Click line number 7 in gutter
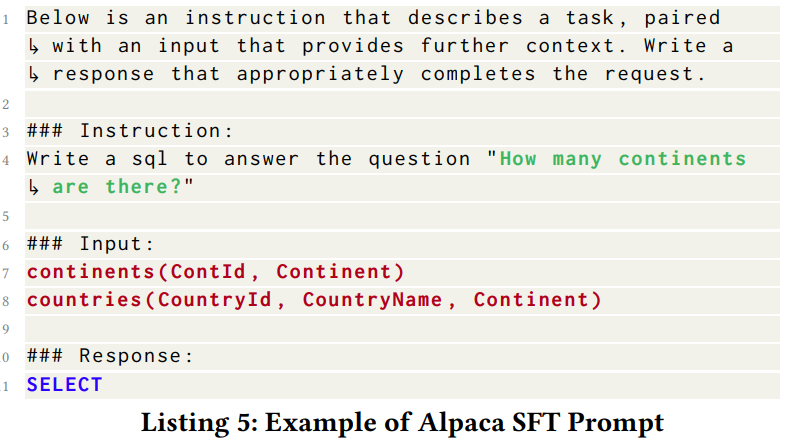This screenshot has height=441, width=785. tap(6, 273)
